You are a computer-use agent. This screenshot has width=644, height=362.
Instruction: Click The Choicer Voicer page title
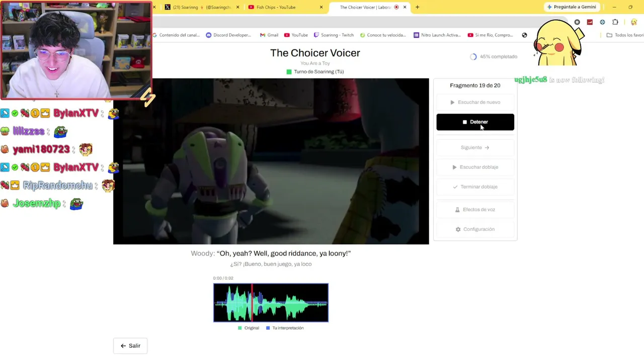point(315,53)
